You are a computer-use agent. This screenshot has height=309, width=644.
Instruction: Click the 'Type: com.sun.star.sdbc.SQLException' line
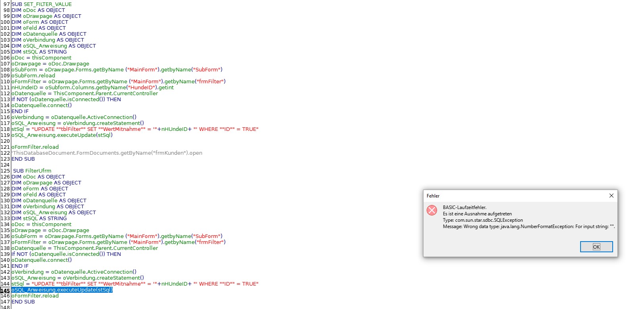click(x=483, y=220)
